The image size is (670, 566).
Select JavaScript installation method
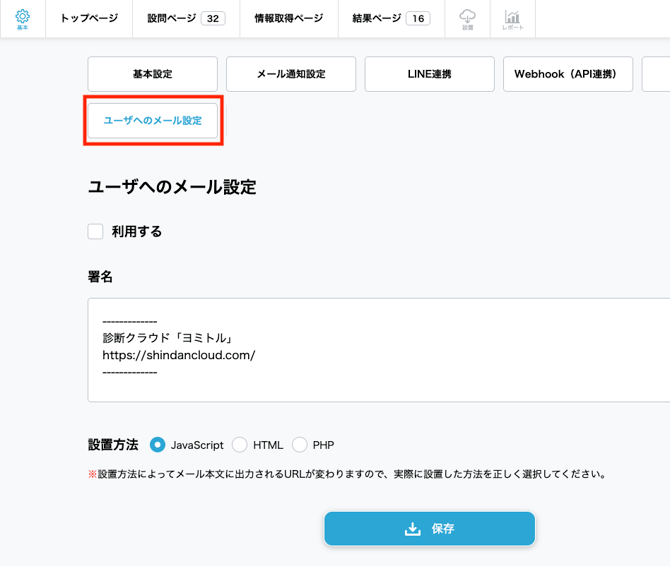157,445
